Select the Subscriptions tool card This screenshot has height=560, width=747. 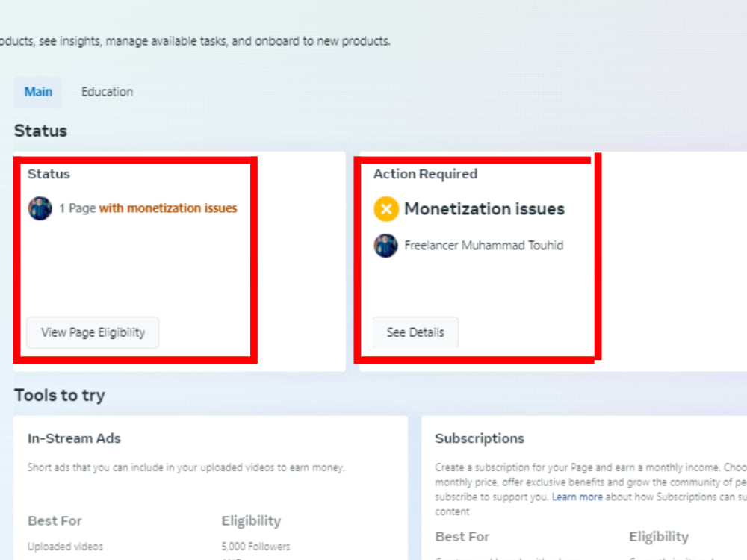590,485
